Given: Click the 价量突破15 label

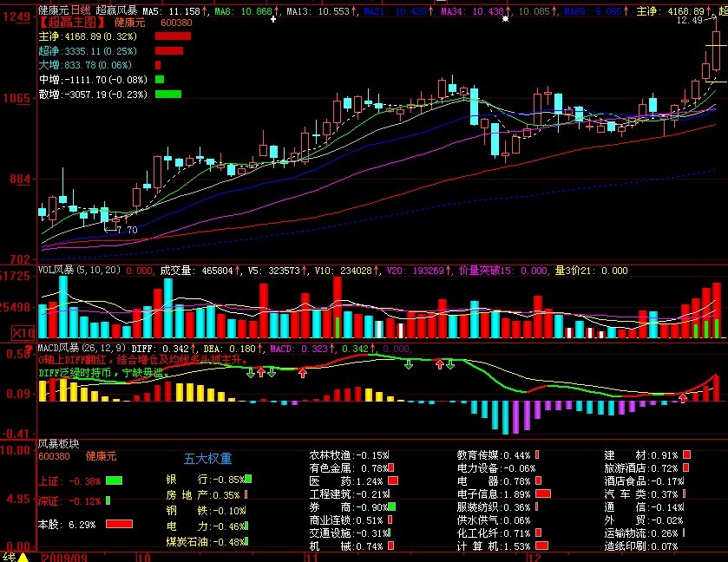Looking at the screenshot, I should coord(486,271).
